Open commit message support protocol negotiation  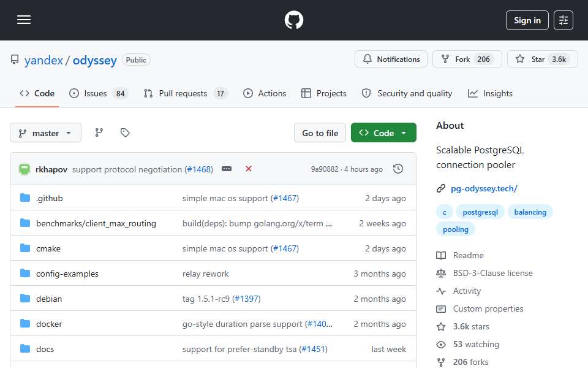(127, 169)
